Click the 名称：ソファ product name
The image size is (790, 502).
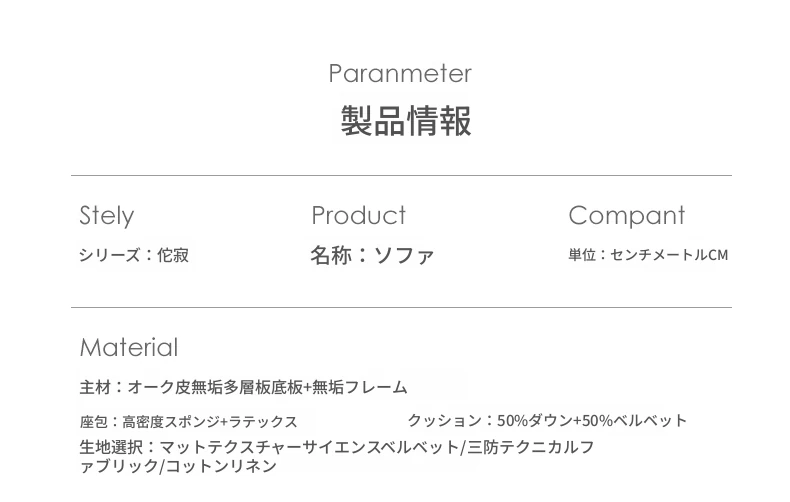click(x=372, y=256)
